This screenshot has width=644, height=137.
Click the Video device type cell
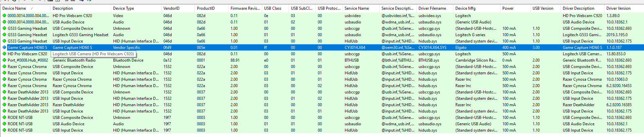pyautogui.click(x=118, y=16)
